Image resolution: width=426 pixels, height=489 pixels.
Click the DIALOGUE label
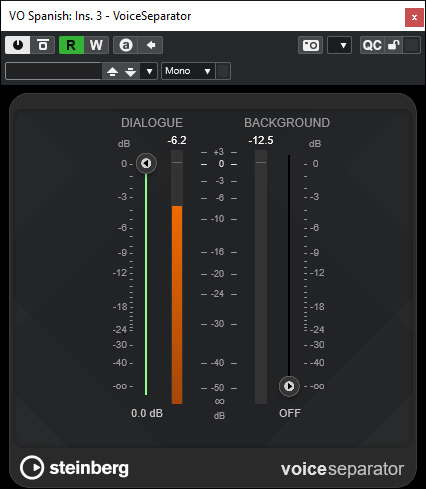pos(152,123)
